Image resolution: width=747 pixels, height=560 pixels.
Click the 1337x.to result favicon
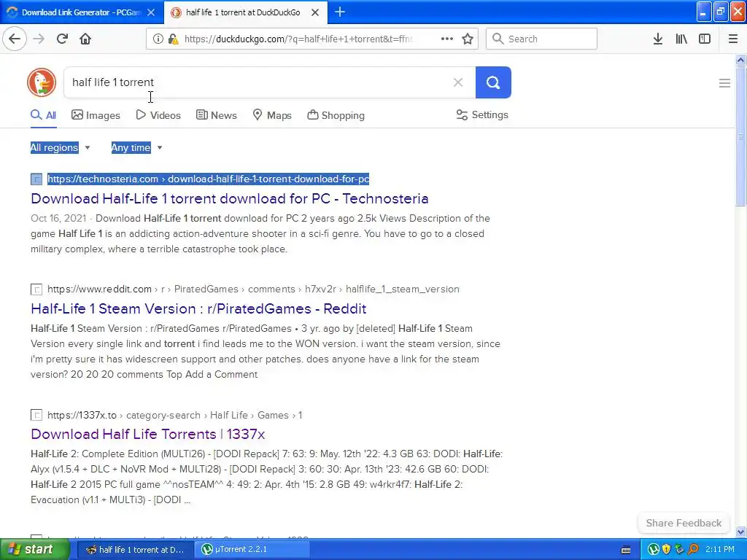(x=36, y=415)
